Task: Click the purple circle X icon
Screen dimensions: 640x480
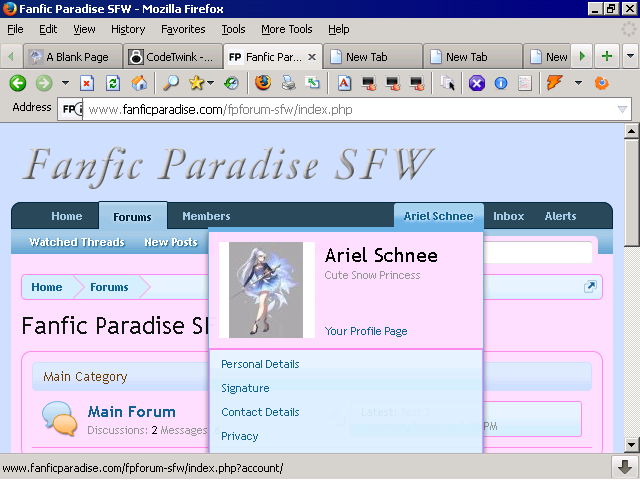Action: [476, 83]
